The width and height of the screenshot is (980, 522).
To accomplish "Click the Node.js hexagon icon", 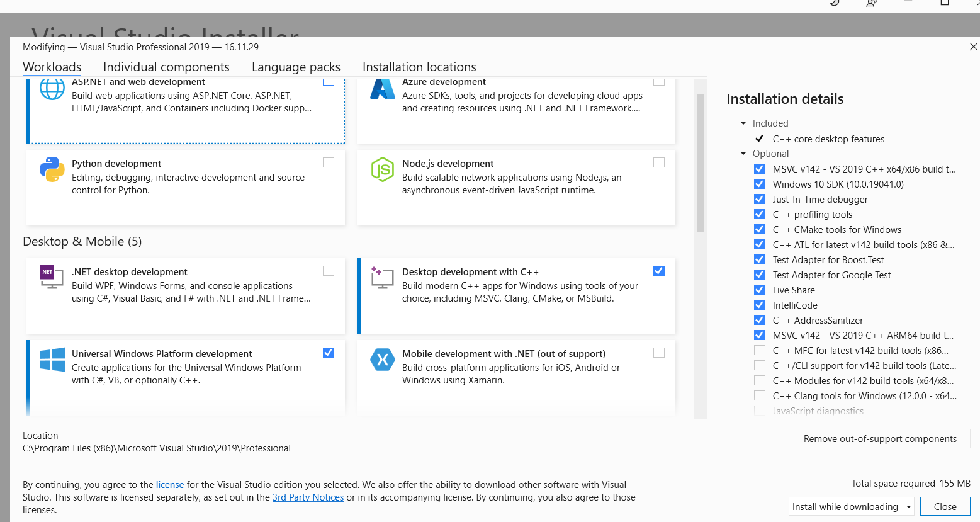I will (x=383, y=169).
